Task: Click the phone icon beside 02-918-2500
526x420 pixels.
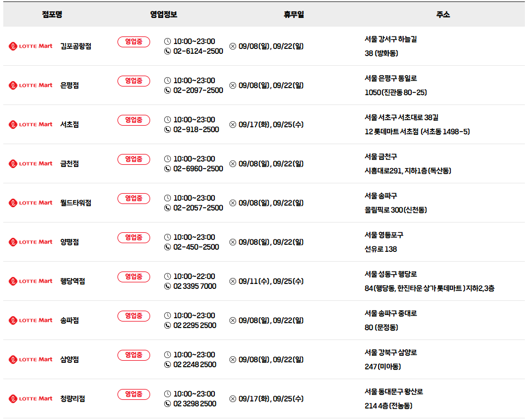Action: [168, 129]
